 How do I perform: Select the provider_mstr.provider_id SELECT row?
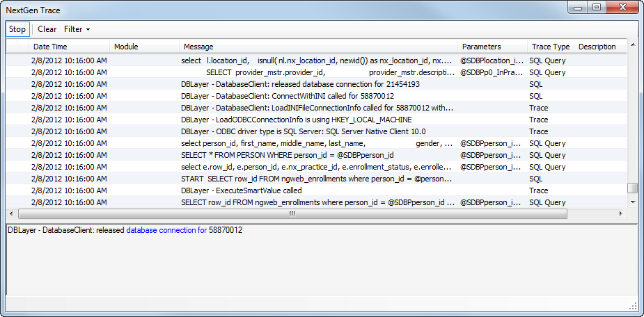[x=317, y=72]
